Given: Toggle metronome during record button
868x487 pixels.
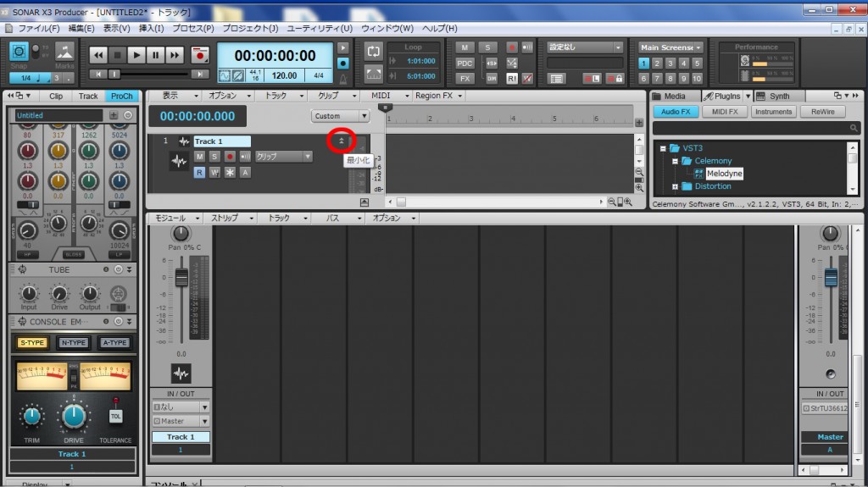Looking at the screenshot, I should 342,63.
